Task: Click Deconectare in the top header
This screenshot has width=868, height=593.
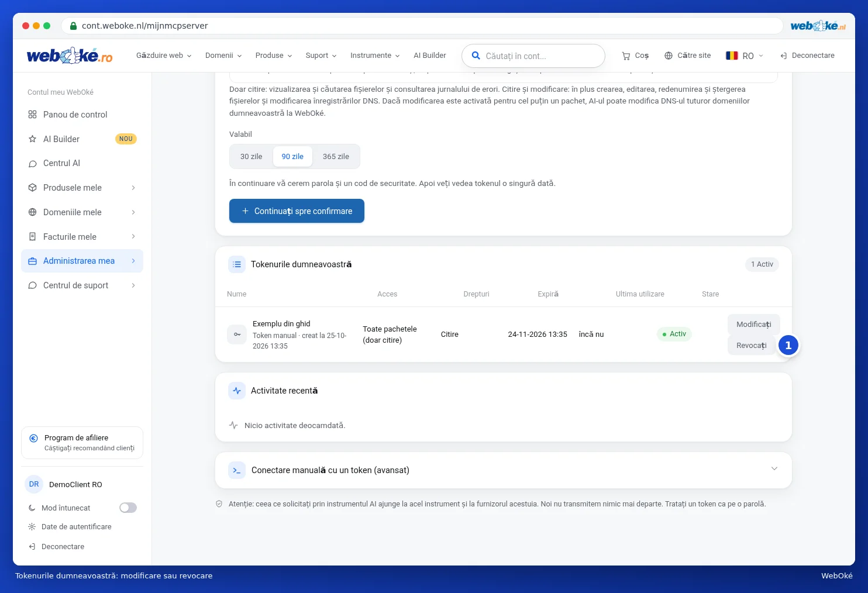Action: [807, 56]
